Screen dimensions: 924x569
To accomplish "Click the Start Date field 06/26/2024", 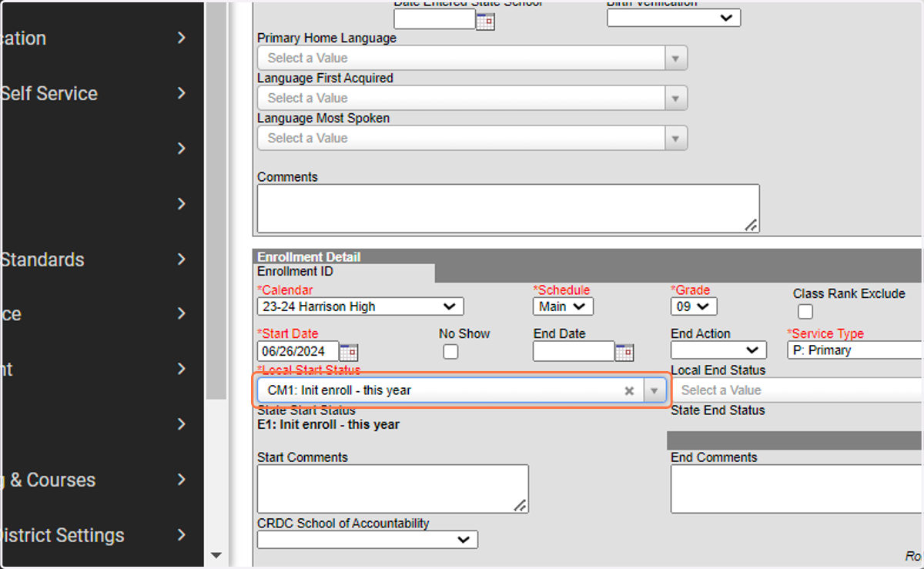I will click(298, 351).
